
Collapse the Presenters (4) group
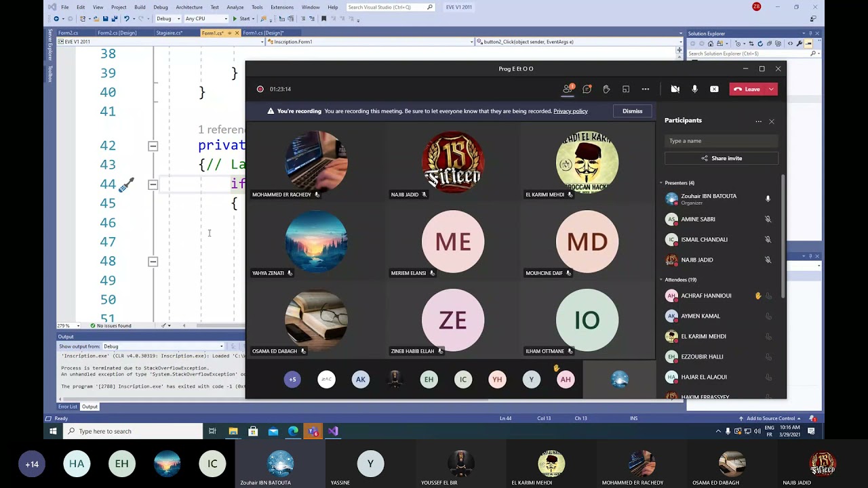(x=661, y=183)
